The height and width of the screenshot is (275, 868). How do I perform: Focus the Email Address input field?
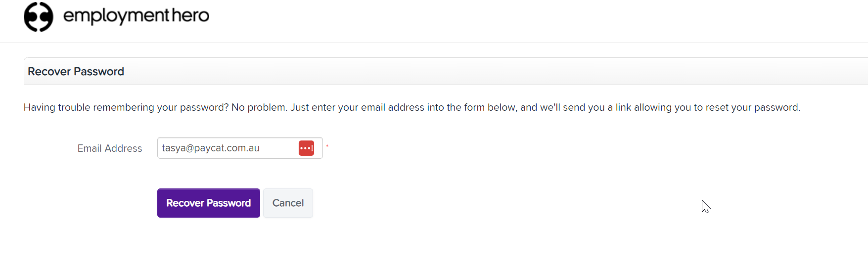tap(240, 148)
